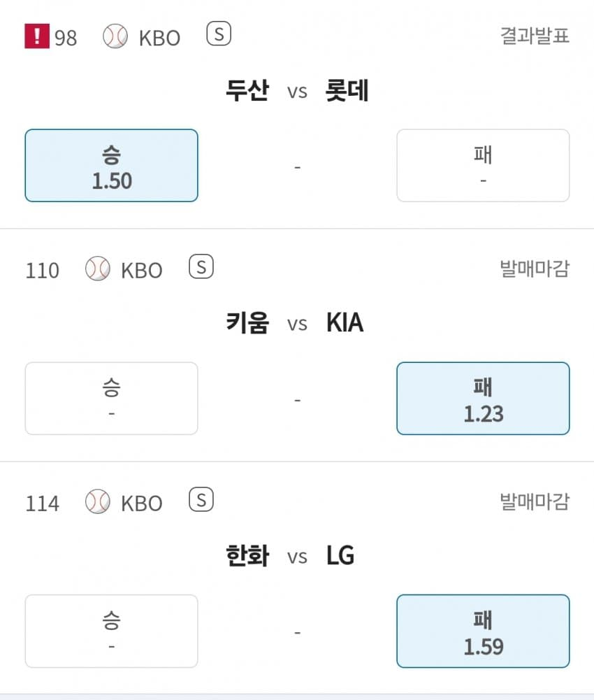
Task: Select the 승 option for 한화 vs LG
Action: 111,631
